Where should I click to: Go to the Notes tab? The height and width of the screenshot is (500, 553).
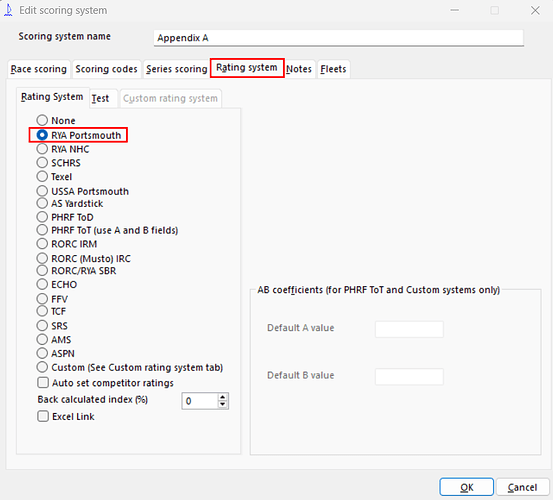(x=299, y=69)
